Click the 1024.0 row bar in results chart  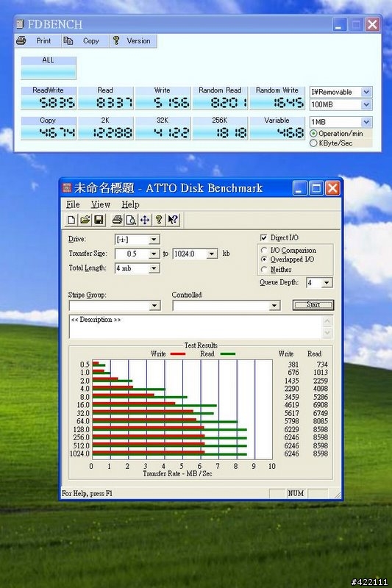click(x=170, y=453)
